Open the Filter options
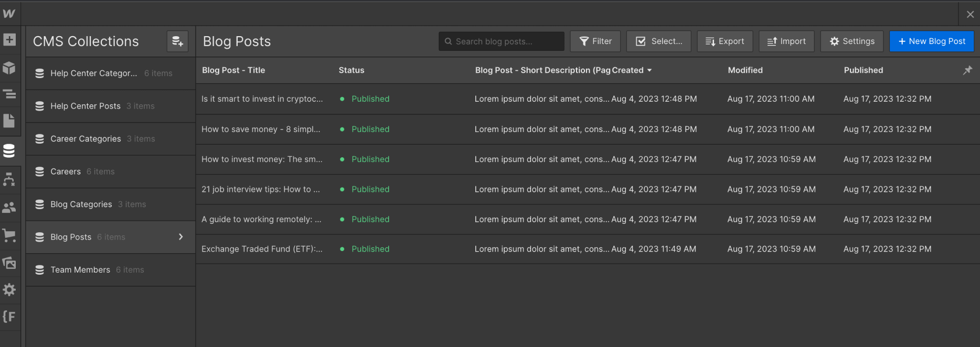The image size is (980, 347). tap(595, 41)
